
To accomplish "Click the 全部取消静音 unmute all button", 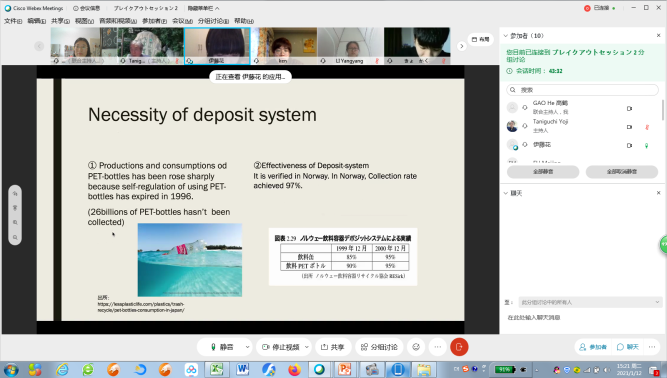I will pyautogui.click(x=621, y=172).
